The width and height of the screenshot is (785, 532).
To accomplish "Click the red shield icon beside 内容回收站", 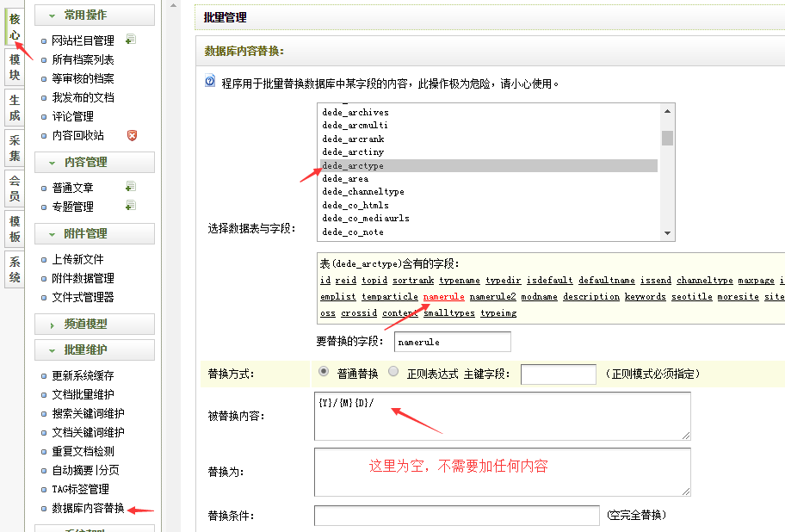I will pyautogui.click(x=132, y=135).
